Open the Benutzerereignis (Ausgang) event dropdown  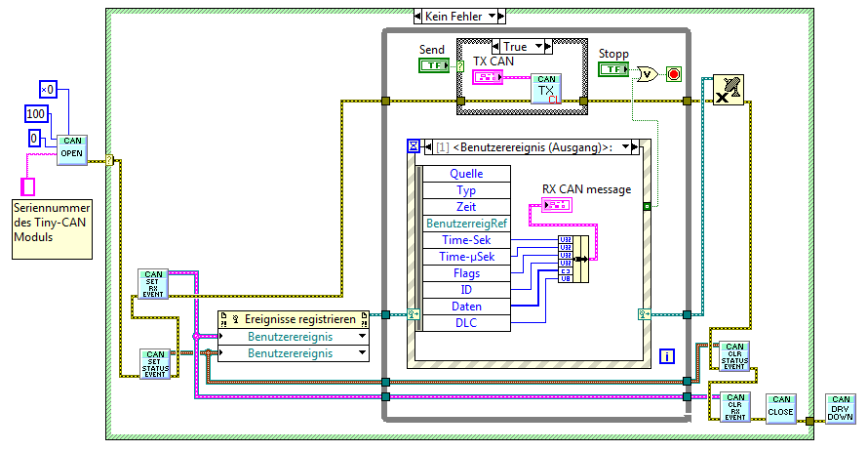click(625, 146)
